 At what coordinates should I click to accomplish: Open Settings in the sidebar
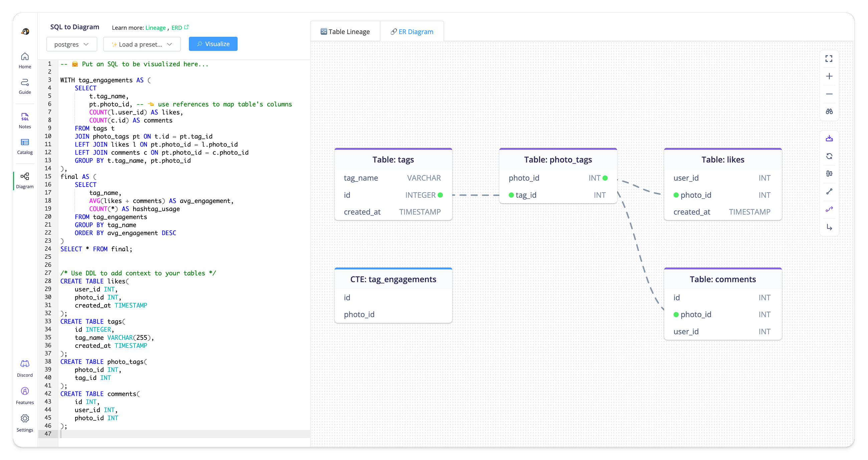(x=25, y=423)
